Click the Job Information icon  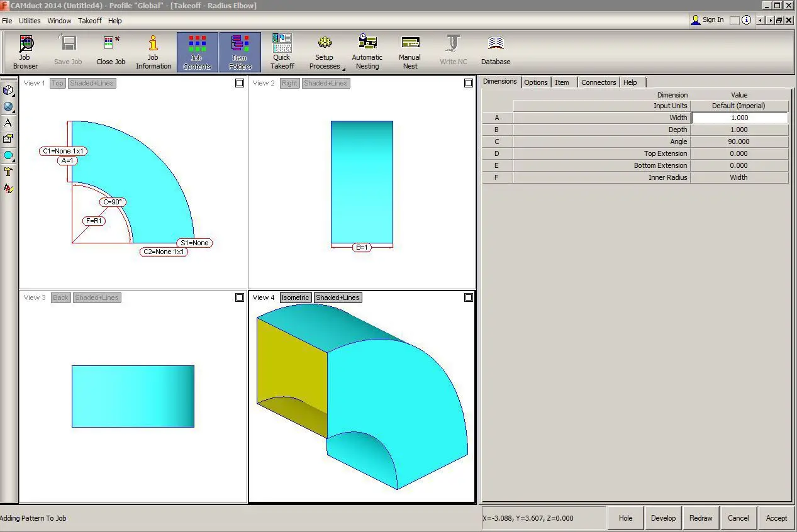(x=153, y=52)
